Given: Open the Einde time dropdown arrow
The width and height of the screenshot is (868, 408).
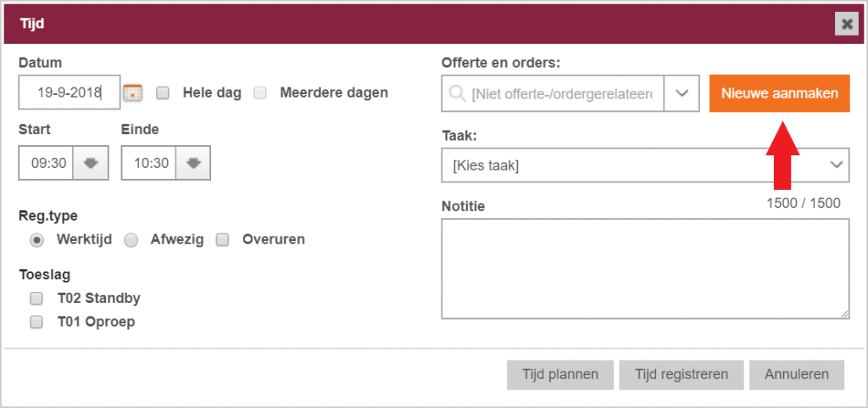Looking at the screenshot, I should (192, 163).
